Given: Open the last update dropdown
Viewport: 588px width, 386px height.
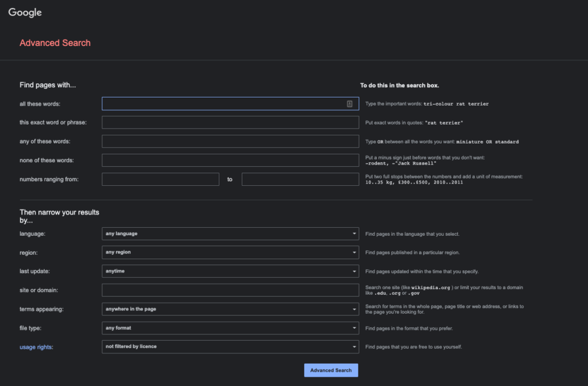Looking at the screenshot, I should 230,271.
